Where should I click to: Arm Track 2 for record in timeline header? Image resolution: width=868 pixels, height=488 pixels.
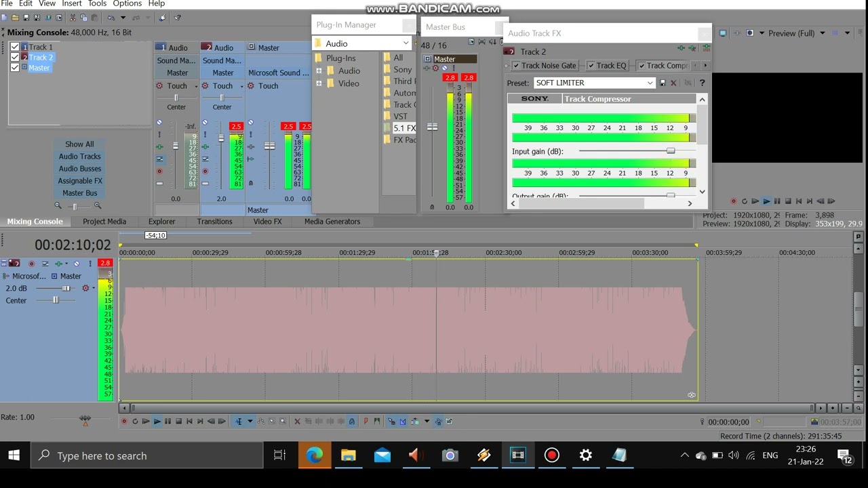pyautogui.click(x=31, y=264)
